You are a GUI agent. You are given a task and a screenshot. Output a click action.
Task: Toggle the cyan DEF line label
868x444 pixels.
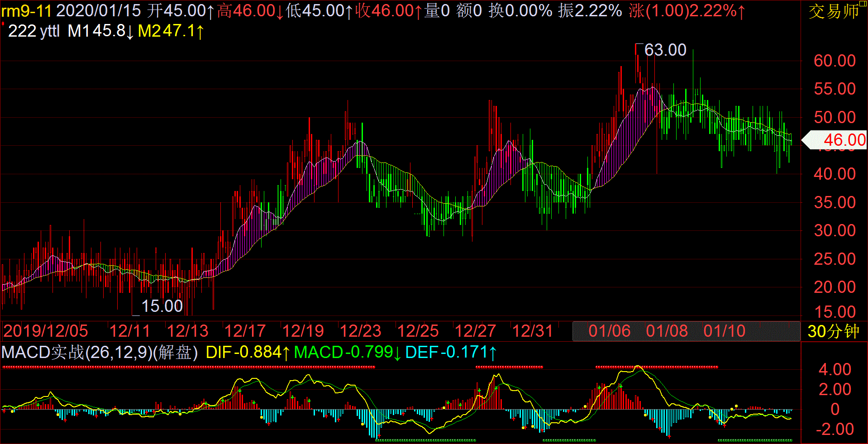pos(450,352)
